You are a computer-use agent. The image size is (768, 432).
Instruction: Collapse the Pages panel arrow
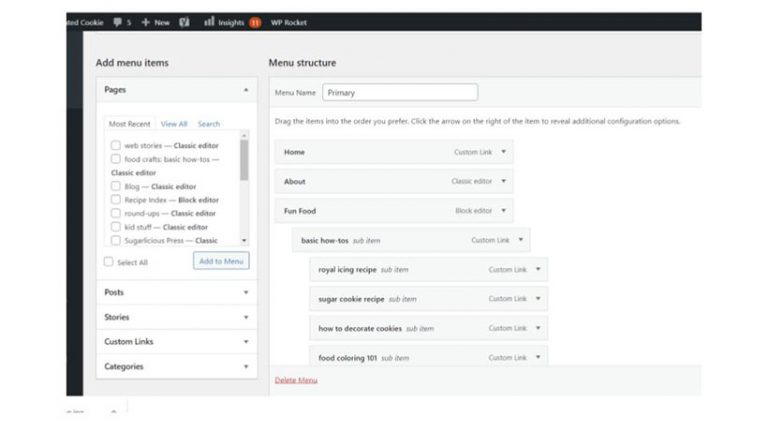click(x=246, y=90)
